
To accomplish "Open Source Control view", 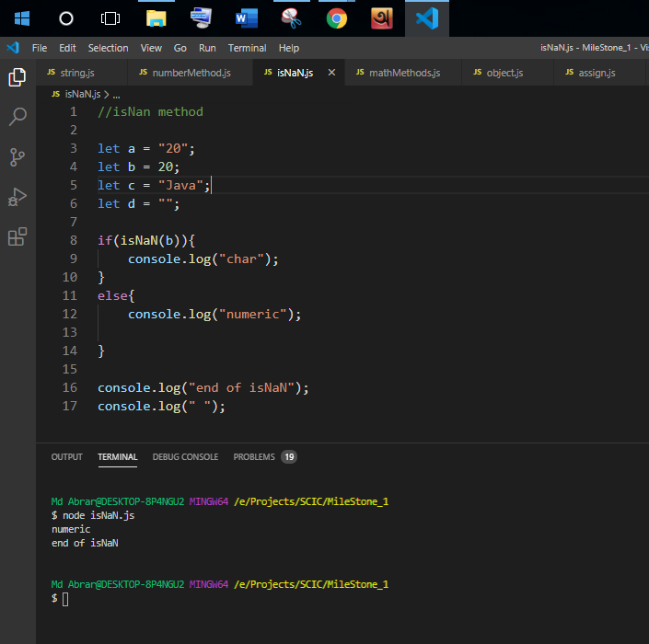I will point(17,157).
